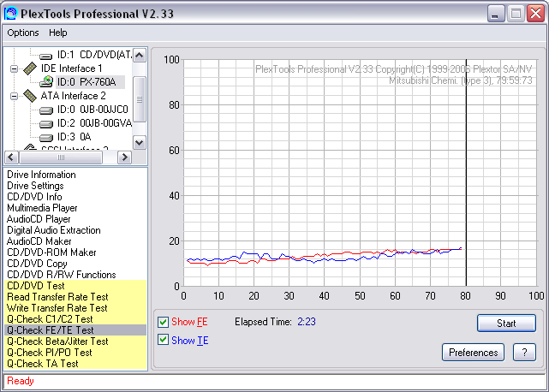Screen dimensions: 549x392
Task: Open the Options menu
Action: tap(23, 33)
